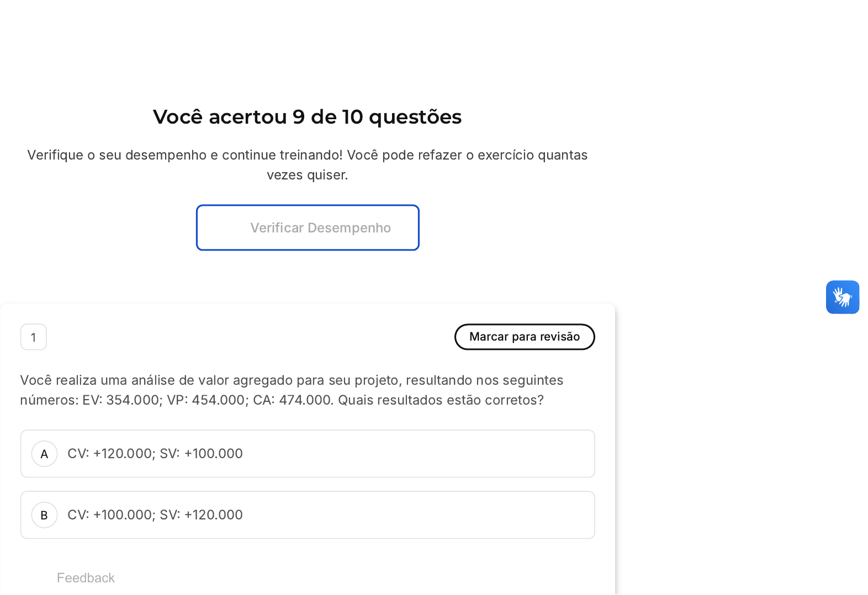Click the question line starting Você realiza uma análise
868x595 pixels.
point(292,380)
